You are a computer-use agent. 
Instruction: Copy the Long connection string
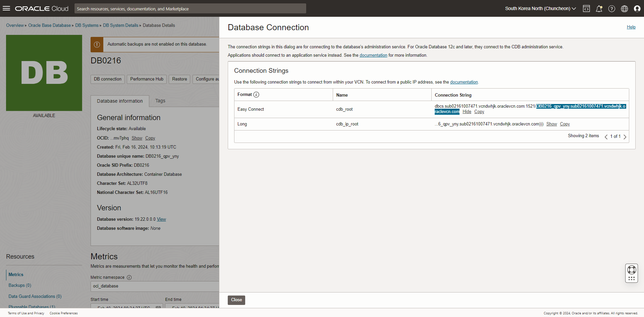click(565, 124)
